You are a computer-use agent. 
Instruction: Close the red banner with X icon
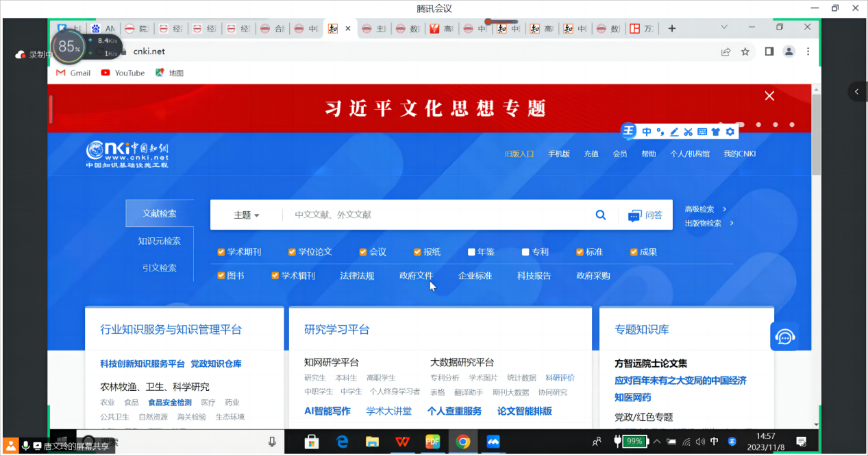click(x=769, y=96)
